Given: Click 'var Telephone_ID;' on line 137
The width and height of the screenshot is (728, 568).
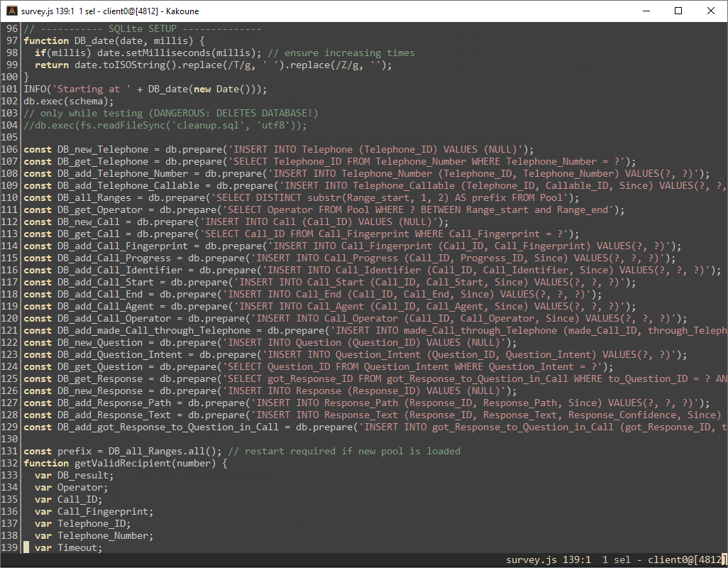Looking at the screenshot, I should tap(82, 524).
